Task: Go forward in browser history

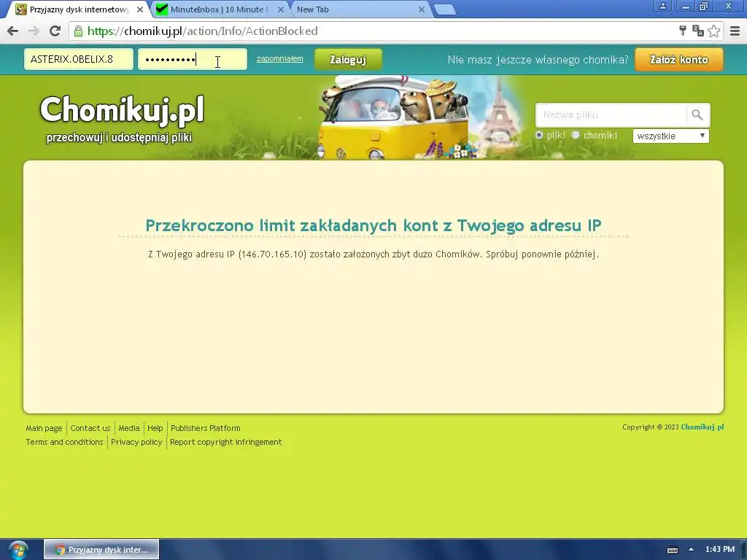Action: (x=34, y=31)
